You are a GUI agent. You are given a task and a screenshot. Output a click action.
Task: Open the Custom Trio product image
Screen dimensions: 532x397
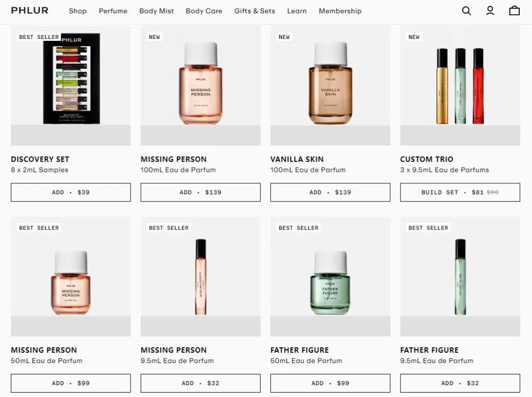(x=460, y=86)
